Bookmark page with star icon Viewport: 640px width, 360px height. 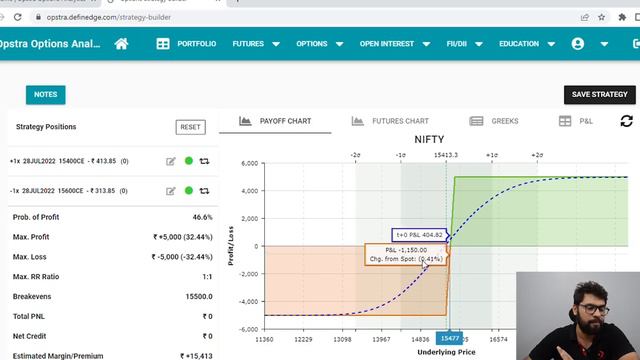coord(602,17)
